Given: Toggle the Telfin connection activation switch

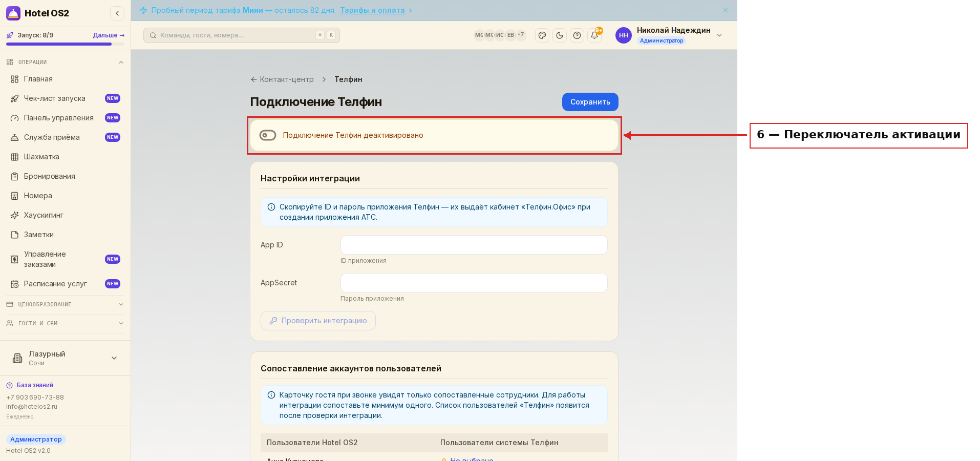Looking at the screenshot, I should 268,135.
